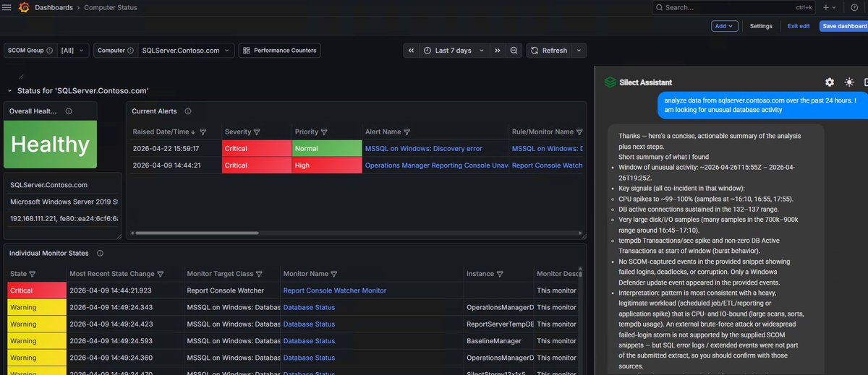Filter the Instance column
The width and height of the screenshot is (868, 375).
click(x=501, y=274)
